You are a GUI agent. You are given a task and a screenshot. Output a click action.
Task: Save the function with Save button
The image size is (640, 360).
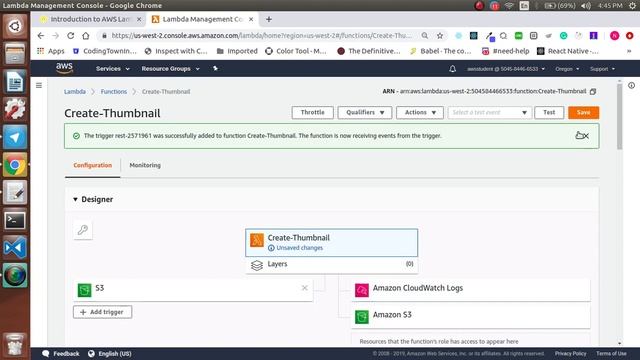point(583,112)
